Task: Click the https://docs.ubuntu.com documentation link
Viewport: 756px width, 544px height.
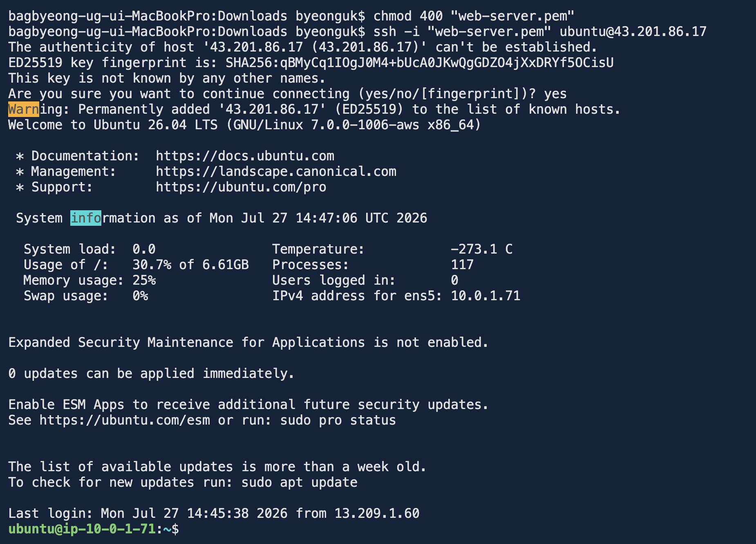Action: pos(245,156)
